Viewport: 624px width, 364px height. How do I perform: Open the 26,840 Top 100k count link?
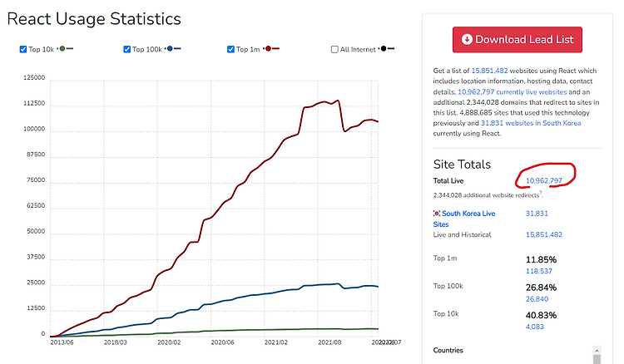click(x=537, y=299)
